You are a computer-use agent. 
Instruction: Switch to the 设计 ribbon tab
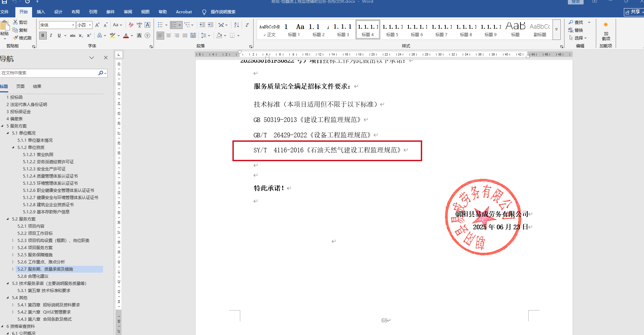[x=58, y=12]
